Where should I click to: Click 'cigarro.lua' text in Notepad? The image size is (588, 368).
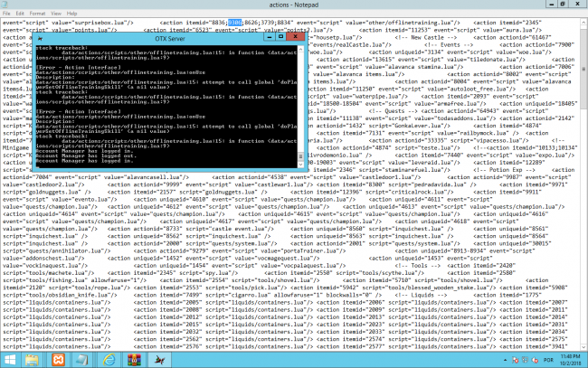tap(252, 295)
